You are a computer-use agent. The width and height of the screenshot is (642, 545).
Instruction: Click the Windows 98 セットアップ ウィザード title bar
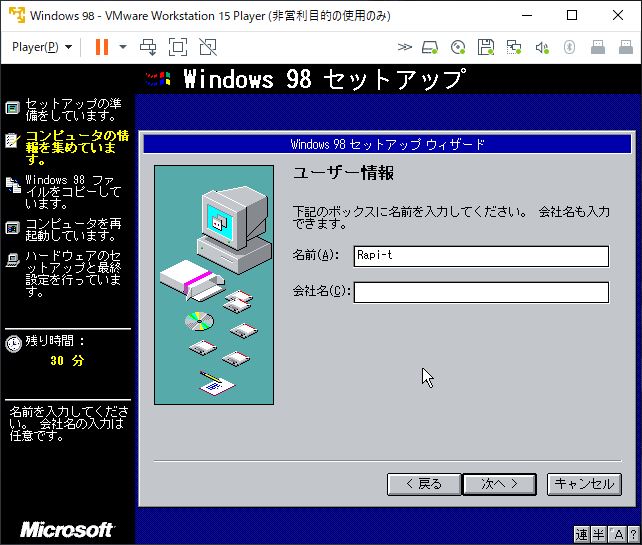click(x=387, y=144)
